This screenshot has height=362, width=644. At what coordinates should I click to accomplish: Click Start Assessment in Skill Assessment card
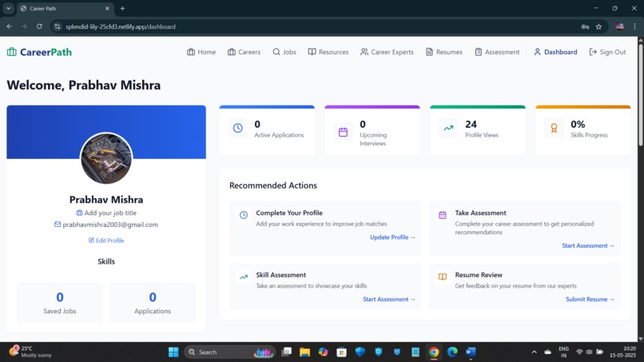(x=389, y=299)
